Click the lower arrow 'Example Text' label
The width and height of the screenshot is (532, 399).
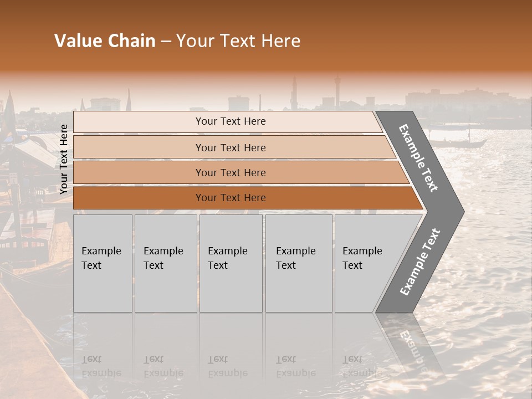pos(420,262)
